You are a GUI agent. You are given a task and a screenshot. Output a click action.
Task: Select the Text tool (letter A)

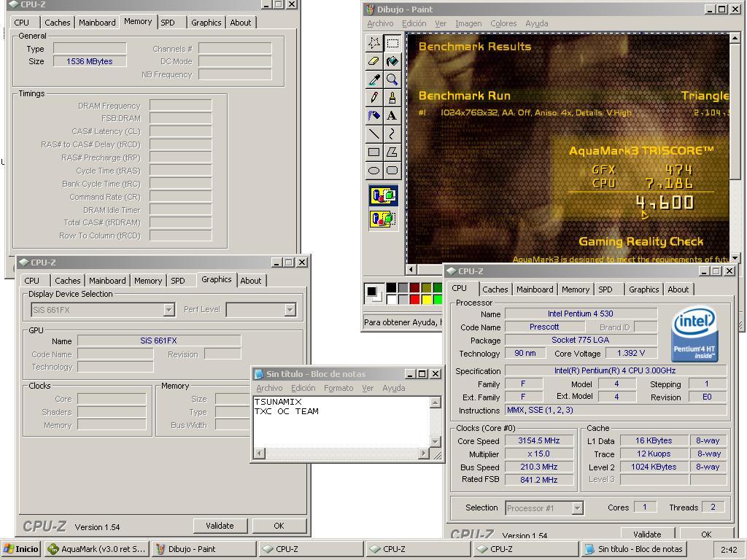pos(392,115)
